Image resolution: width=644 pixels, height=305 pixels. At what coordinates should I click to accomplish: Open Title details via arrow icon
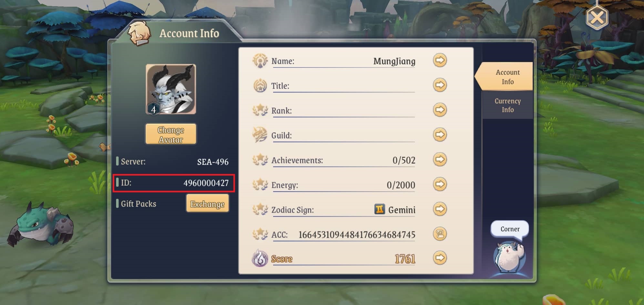[440, 85]
